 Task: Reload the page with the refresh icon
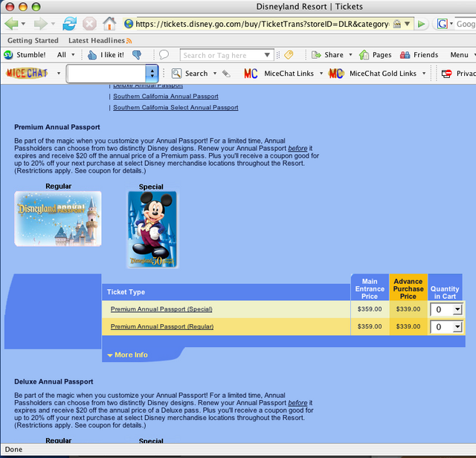tap(69, 24)
